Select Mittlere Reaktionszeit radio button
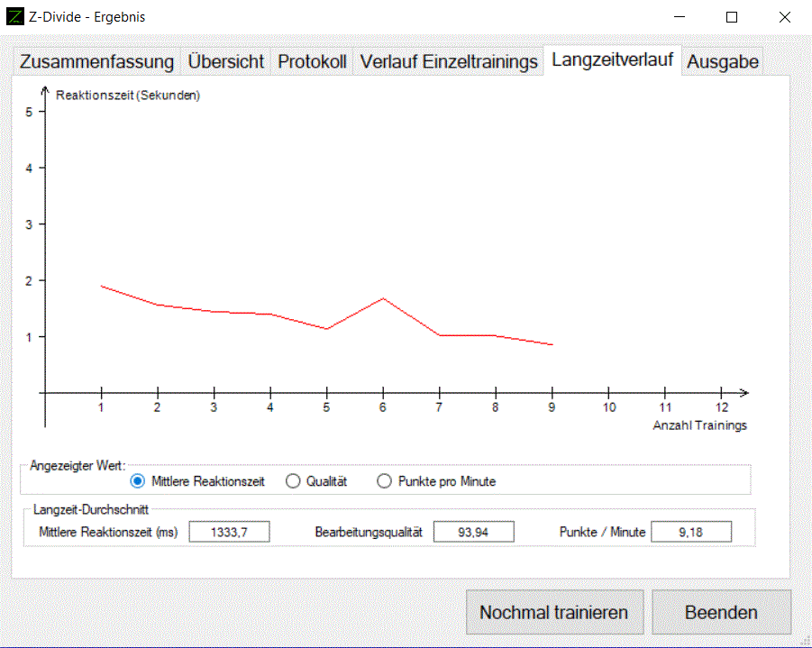 click(138, 481)
